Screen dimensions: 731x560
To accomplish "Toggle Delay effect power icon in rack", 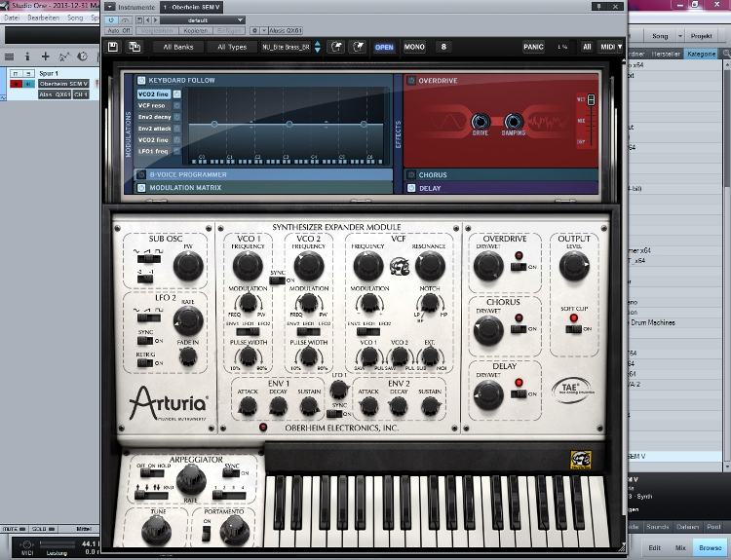I will pyautogui.click(x=411, y=188).
